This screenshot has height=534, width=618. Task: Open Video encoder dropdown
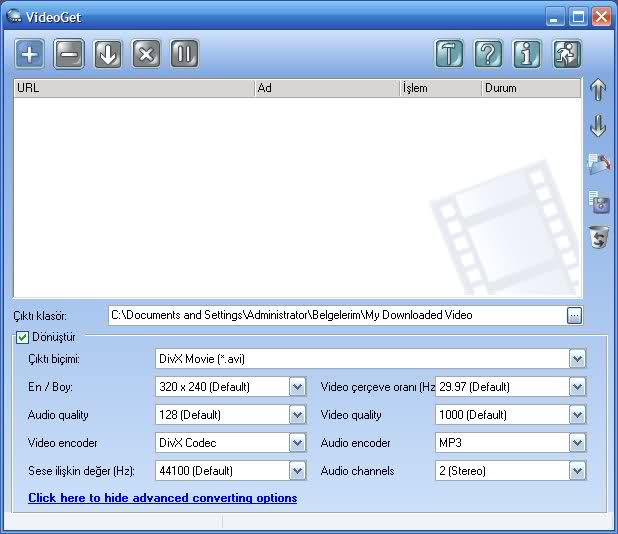click(298, 443)
